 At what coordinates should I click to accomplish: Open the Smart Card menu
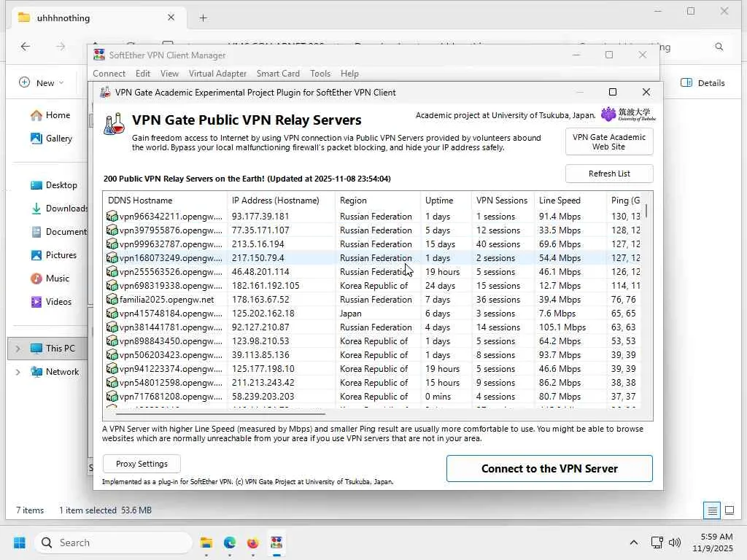(278, 74)
